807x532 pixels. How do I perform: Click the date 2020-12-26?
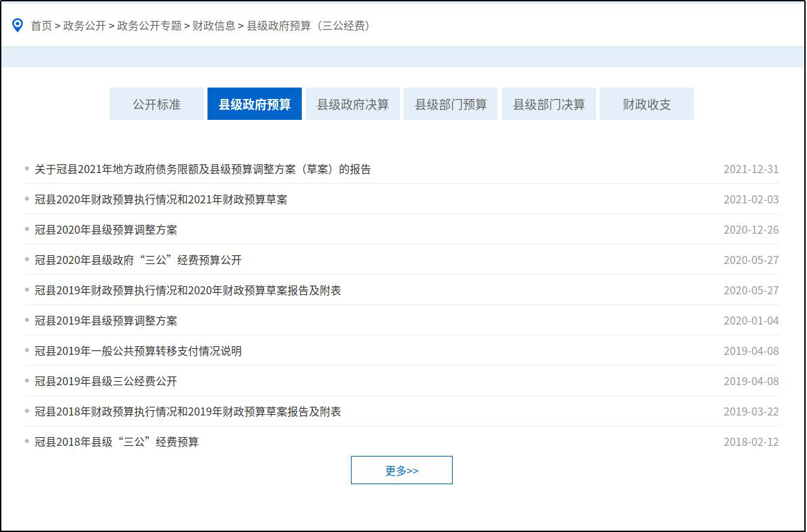point(751,230)
